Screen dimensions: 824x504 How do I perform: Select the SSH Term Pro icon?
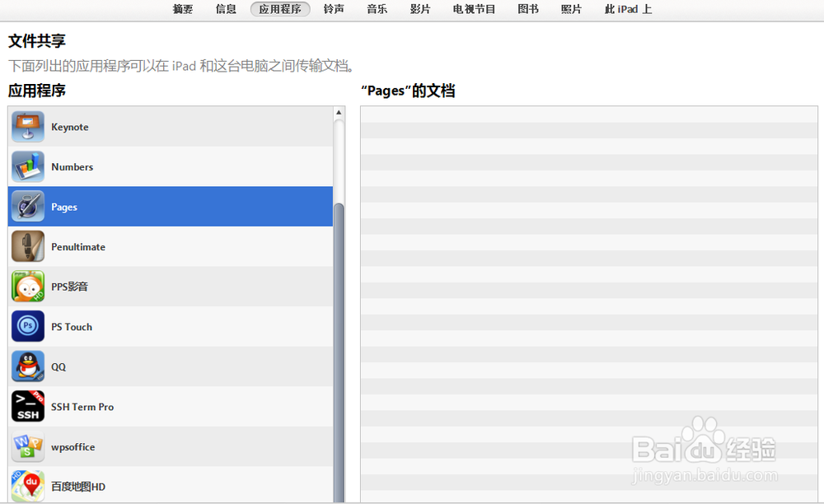(x=27, y=406)
